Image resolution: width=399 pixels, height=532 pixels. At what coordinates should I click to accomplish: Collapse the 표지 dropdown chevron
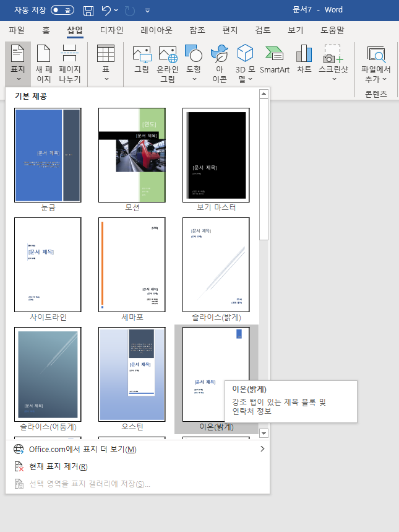point(19,79)
